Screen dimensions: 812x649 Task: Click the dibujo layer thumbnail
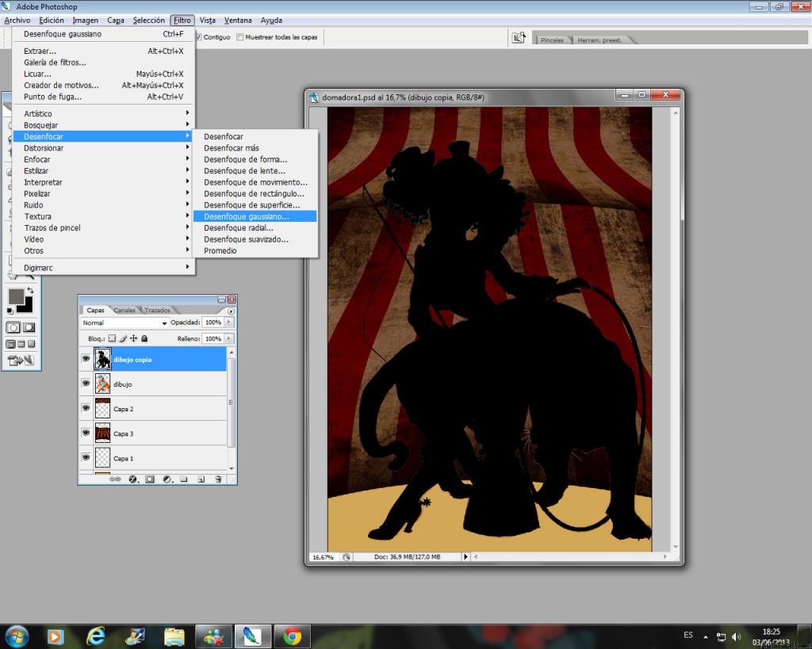pos(102,384)
